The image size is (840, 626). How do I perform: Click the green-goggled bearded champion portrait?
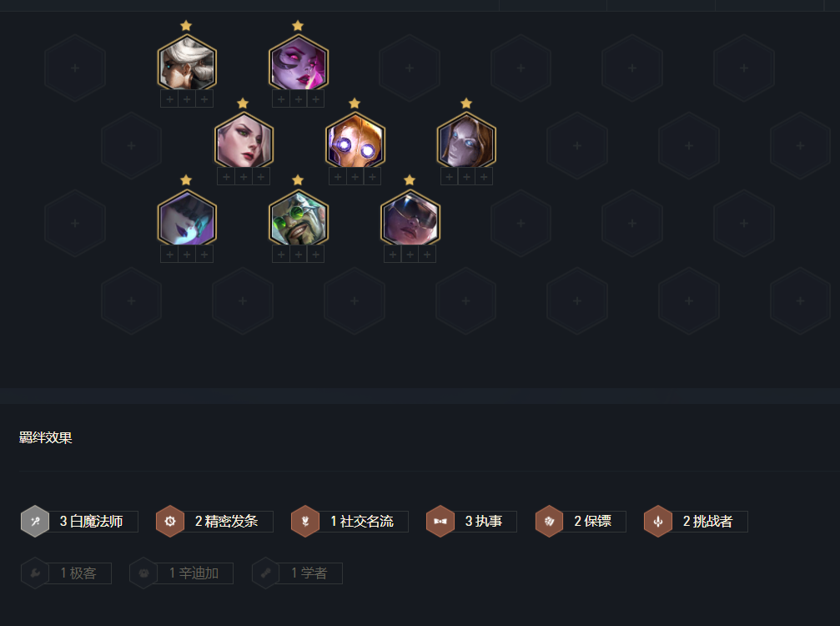[x=299, y=218]
